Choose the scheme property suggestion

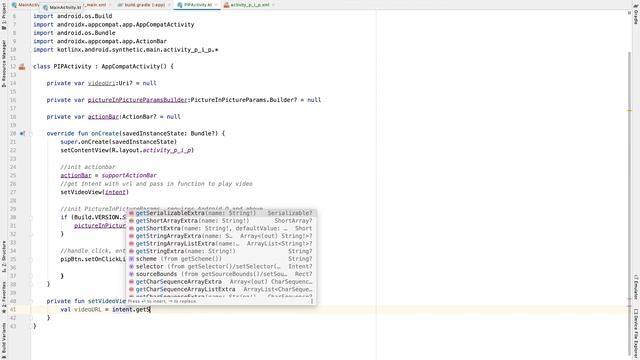[x=221, y=259]
